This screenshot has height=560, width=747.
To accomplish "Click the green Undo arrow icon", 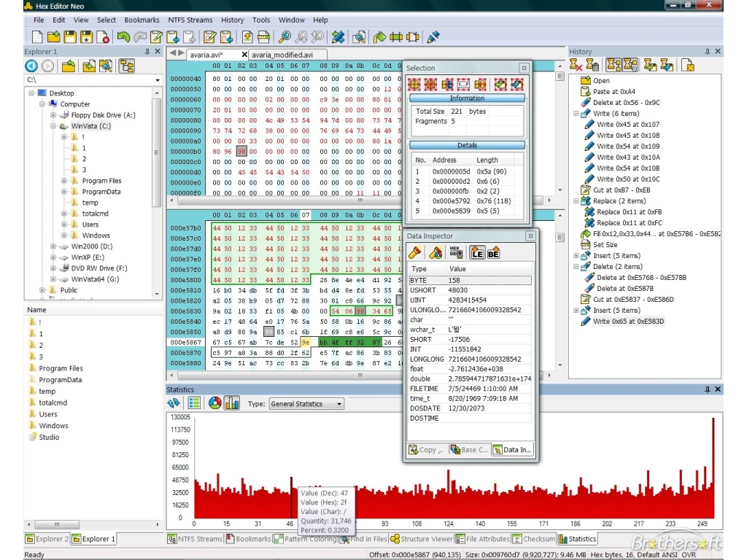I will click(x=123, y=36).
